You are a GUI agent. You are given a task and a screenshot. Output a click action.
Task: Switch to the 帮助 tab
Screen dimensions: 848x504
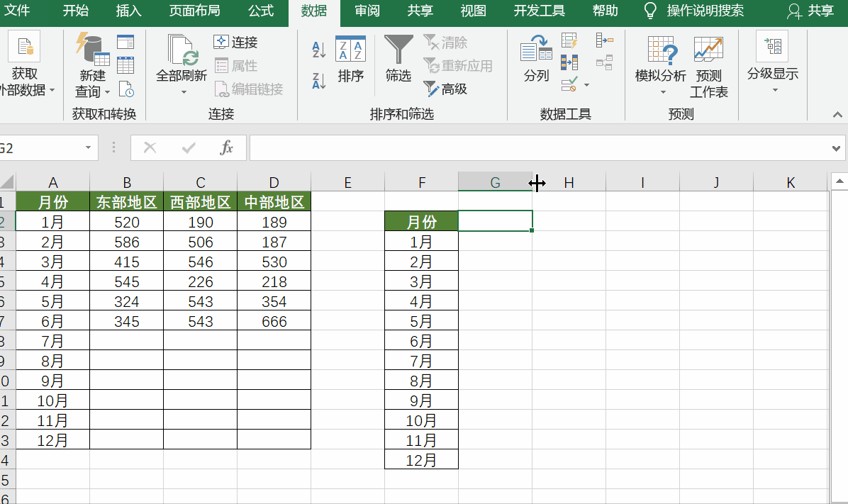(x=606, y=11)
